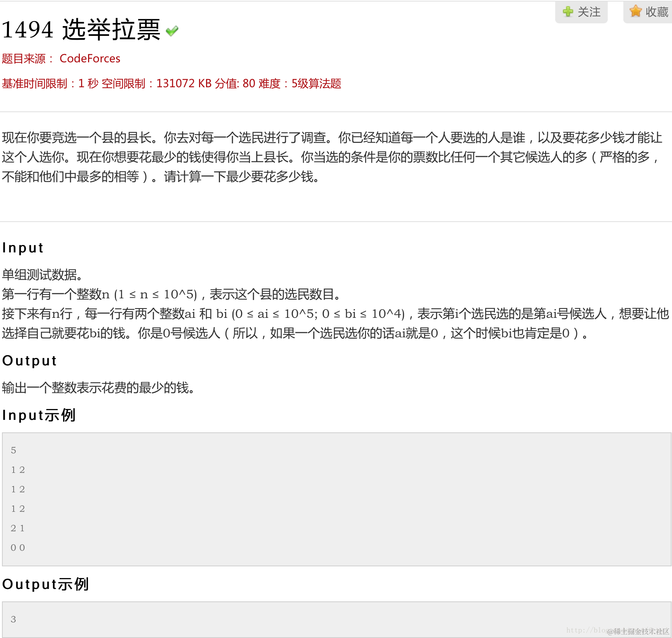672x638 pixels.
Task: Click the 题目来源 label
Action: pos(27,58)
